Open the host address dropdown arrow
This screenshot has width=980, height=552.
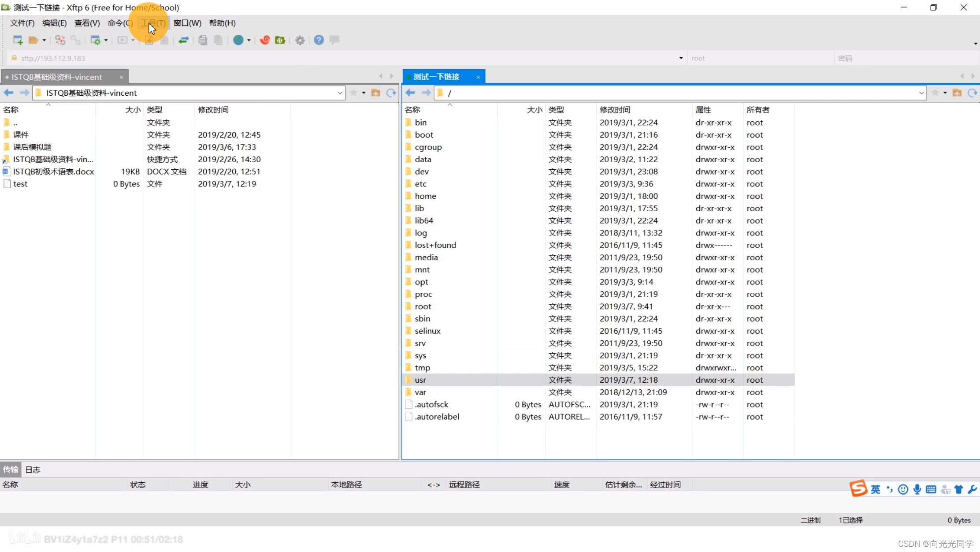tap(681, 58)
